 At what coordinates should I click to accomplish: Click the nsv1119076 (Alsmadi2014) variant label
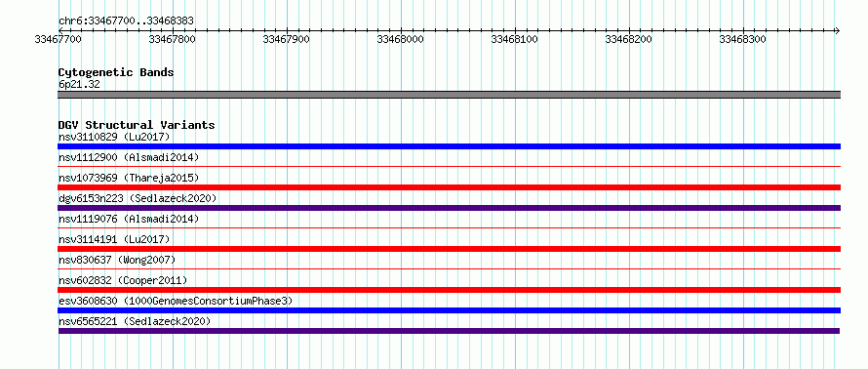pyautogui.click(x=129, y=219)
